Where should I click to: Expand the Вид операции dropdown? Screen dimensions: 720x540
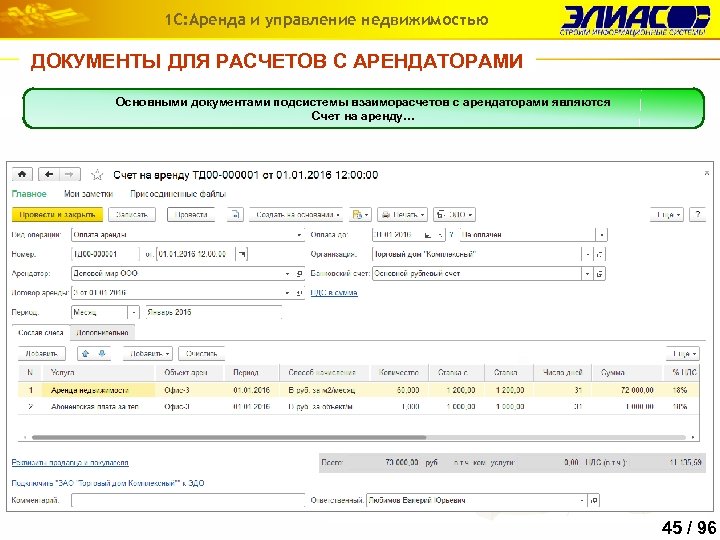[x=299, y=235]
